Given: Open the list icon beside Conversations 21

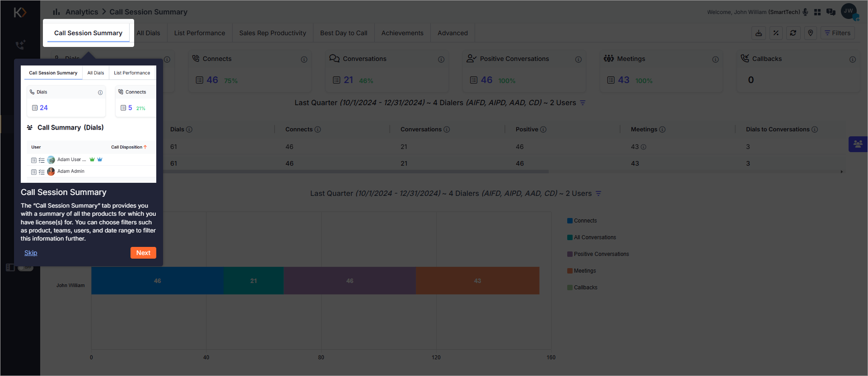Looking at the screenshot, I should pyautogui.click(x=336, y=80).
